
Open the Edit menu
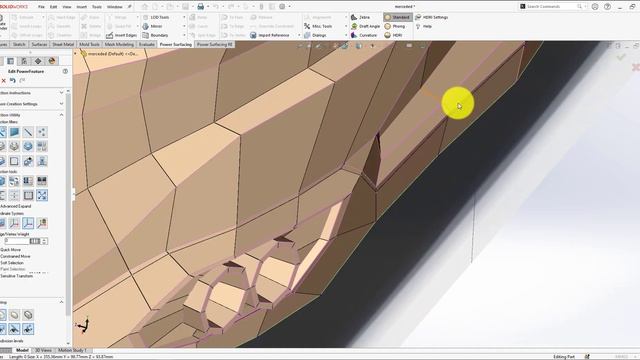click(x=53, y=7)
